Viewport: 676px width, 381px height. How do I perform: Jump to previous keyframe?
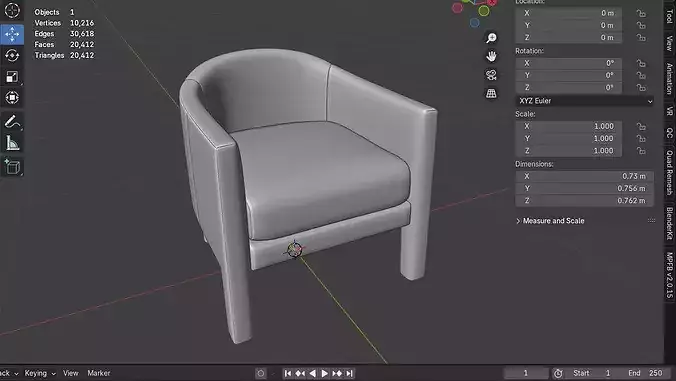tap(300, 373)
